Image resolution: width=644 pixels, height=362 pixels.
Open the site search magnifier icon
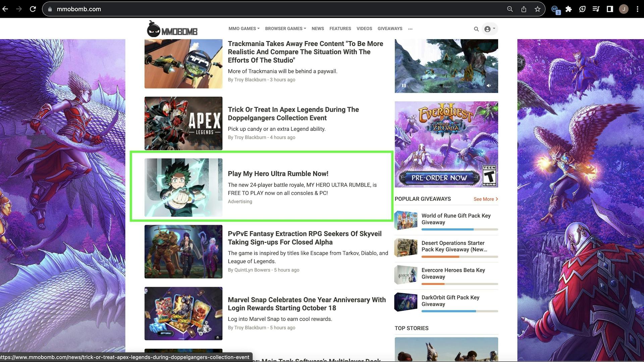(x=476, y=29)
